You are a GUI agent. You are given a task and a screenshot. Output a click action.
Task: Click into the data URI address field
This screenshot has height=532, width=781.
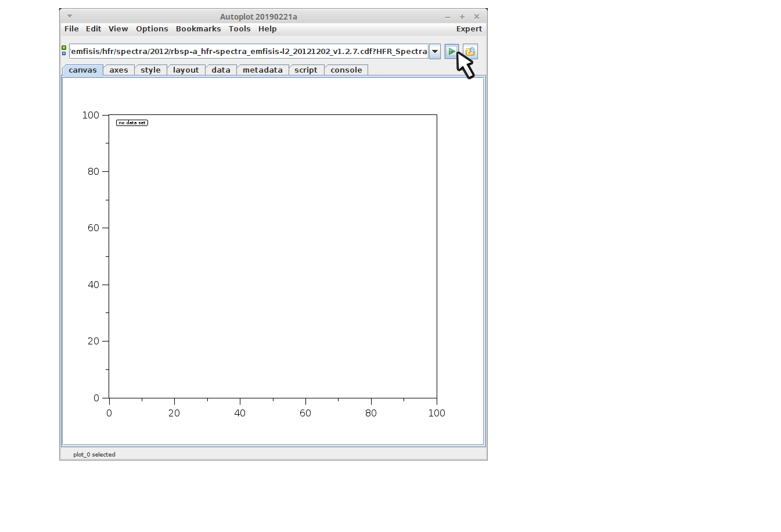249,52
